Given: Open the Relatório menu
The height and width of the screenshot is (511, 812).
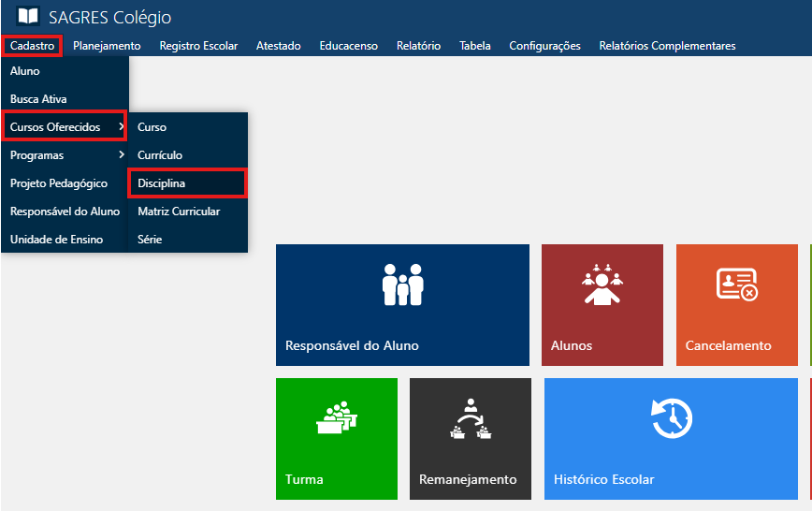Looking at the screenshot, I should (418, 46).
